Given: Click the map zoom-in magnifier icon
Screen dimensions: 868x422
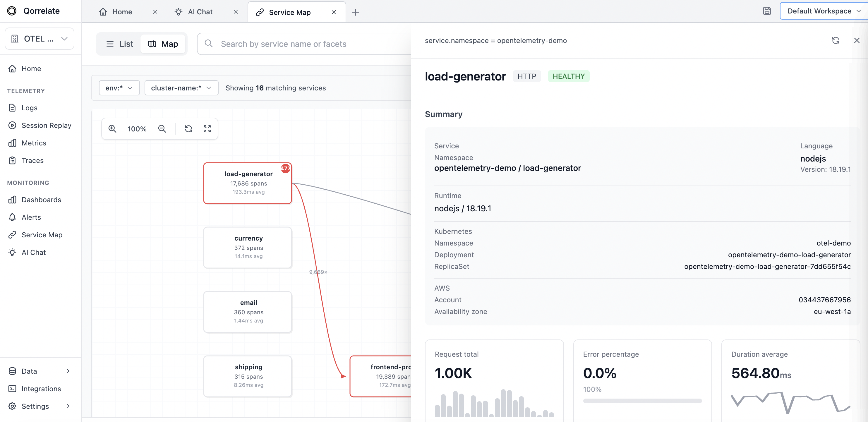Looking at the screenshot, I should point(112,129).
